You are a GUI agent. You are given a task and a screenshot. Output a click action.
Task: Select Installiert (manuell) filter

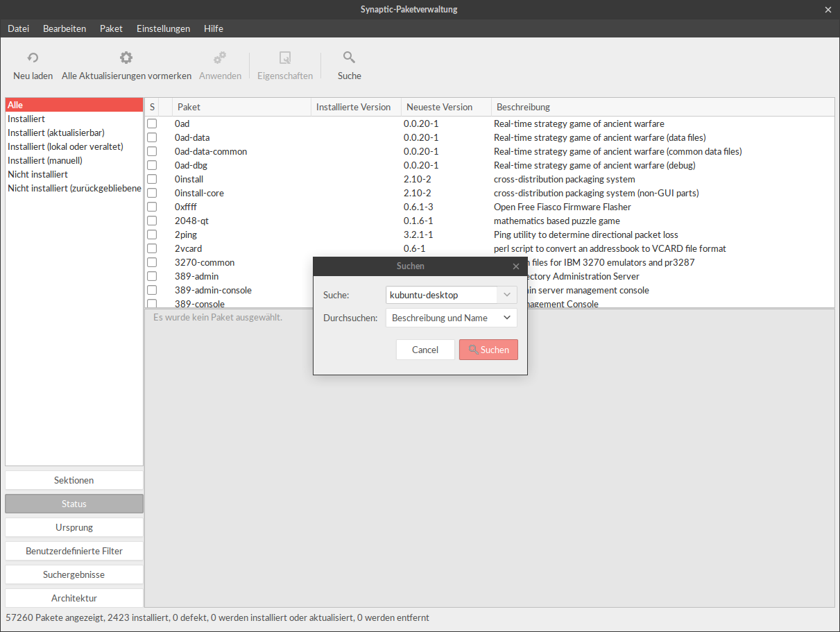coord(74,160)
